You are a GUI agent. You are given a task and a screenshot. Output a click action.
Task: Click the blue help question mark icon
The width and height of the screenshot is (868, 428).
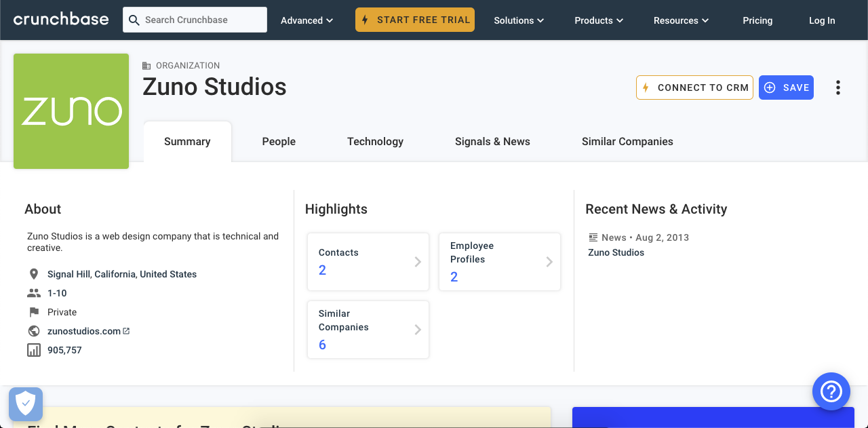click(831, 391)
